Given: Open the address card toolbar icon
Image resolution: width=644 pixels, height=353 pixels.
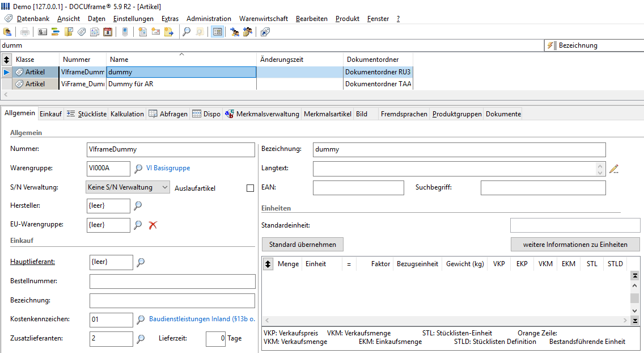Looking at the screenshot, I should pyautogui.click(x=43, y=32).
